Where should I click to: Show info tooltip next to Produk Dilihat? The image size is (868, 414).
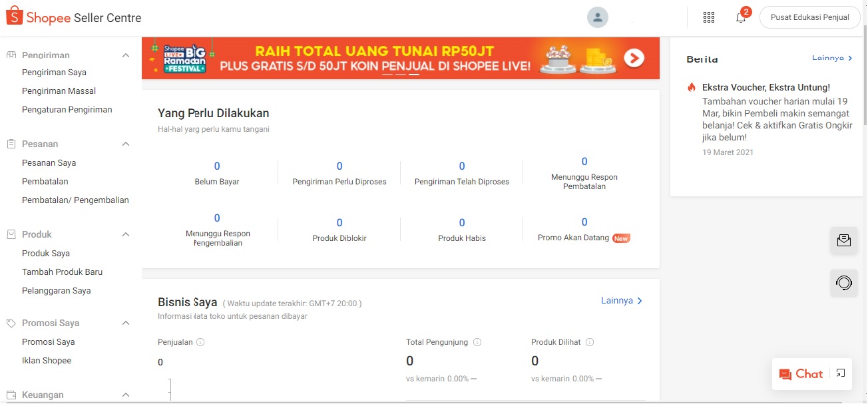(x=590, y=342)
